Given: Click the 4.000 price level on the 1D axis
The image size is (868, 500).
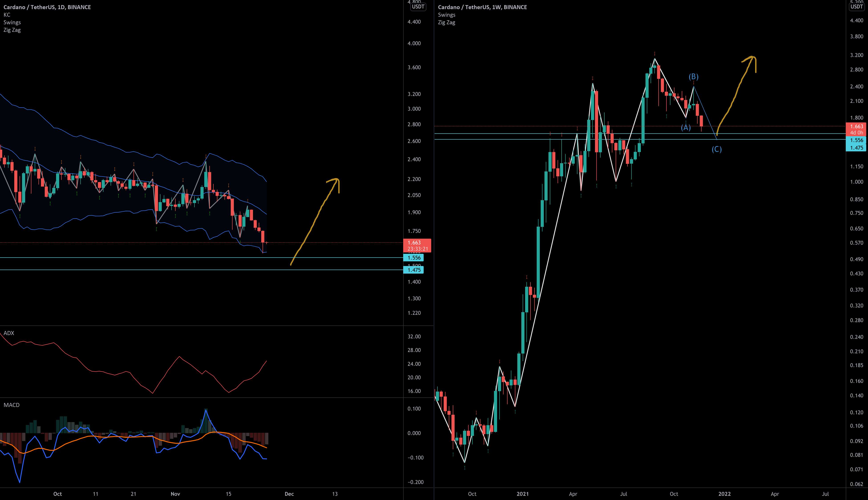Looking at the screenshot, I should tap(414, 43).
